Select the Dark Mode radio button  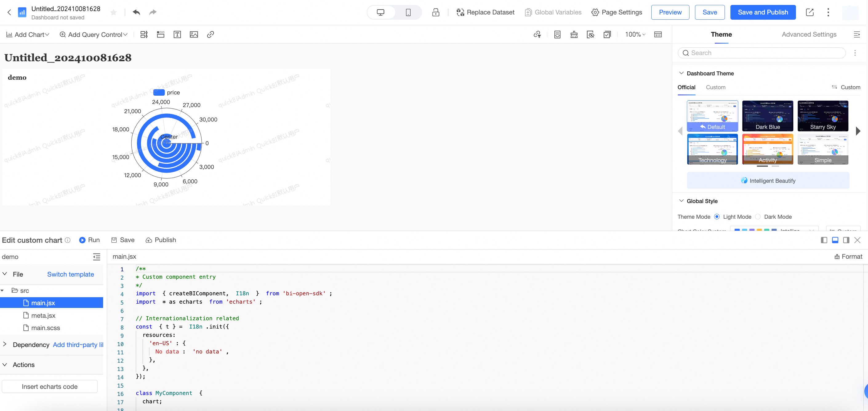[758, 217]
